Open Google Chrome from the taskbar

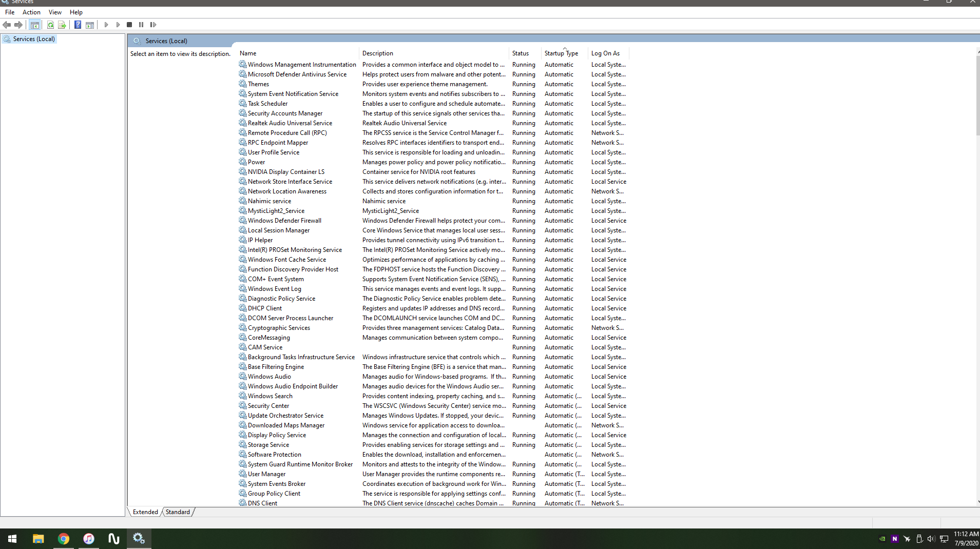pos(63,539)
